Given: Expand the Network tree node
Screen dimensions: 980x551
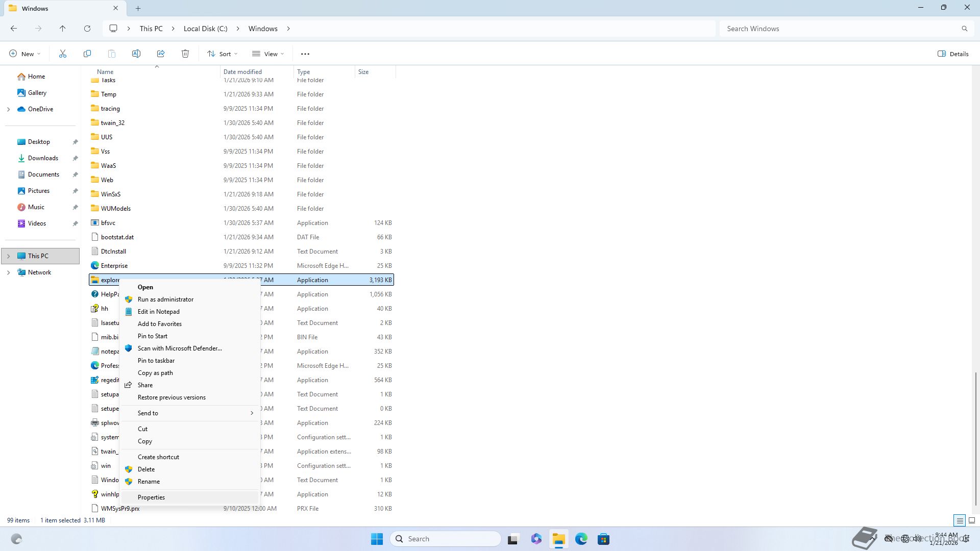Looking at the screenshot, I should 8,272.
